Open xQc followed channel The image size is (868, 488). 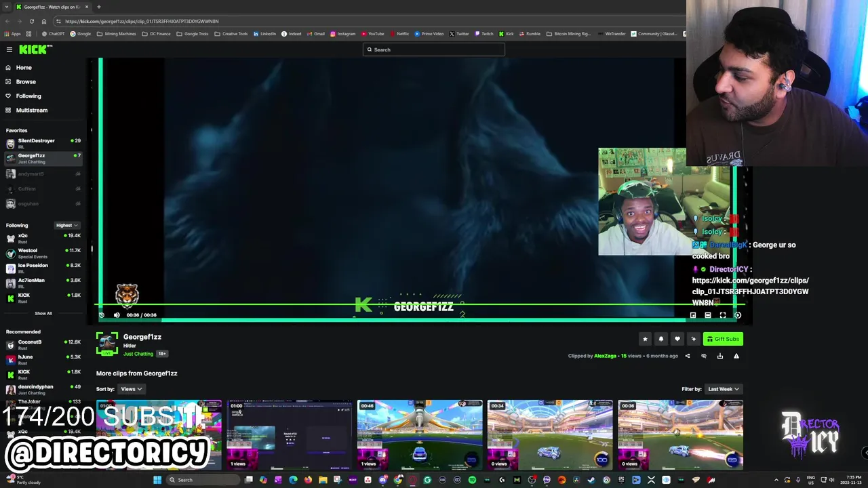(43, 238)
